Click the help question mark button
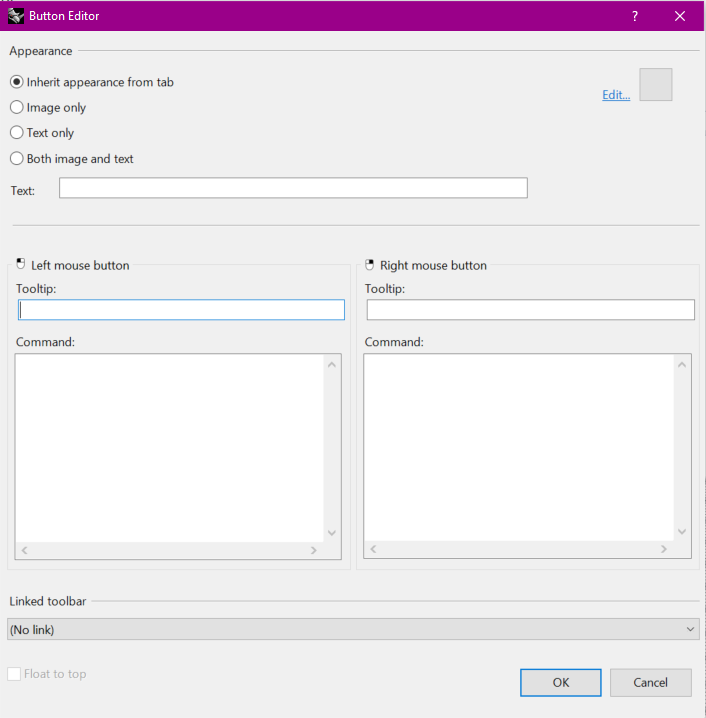The width and height of the screenshot is (706, 718). pyautogui.click(x=636, y=16)
